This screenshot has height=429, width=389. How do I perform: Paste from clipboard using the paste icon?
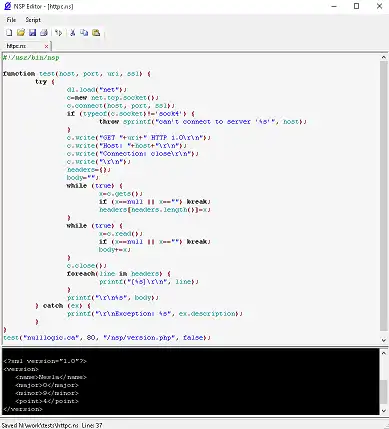coord(96,33)
